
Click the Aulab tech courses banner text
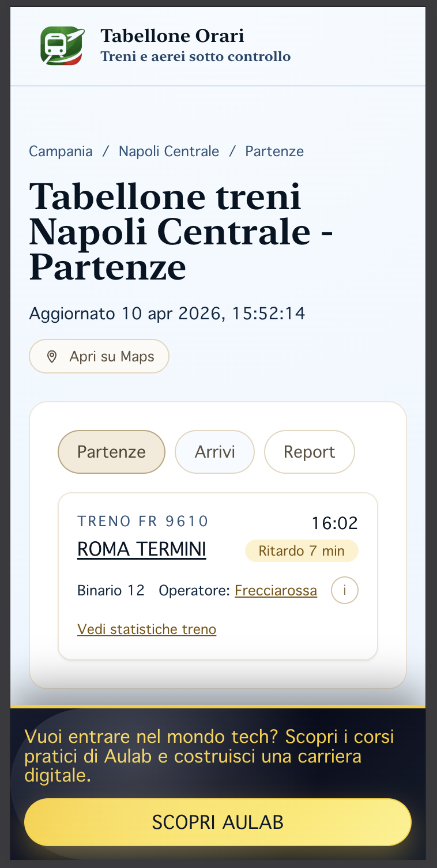[208, 756]
